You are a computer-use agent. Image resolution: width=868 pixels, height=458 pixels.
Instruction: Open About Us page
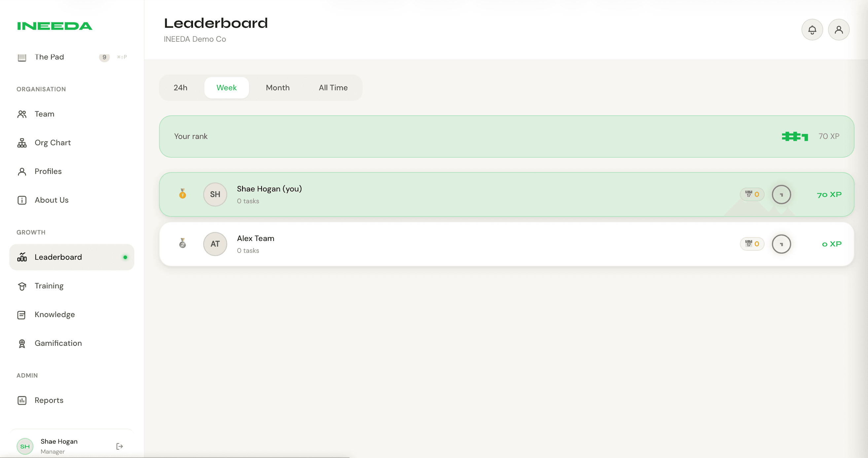51,200
